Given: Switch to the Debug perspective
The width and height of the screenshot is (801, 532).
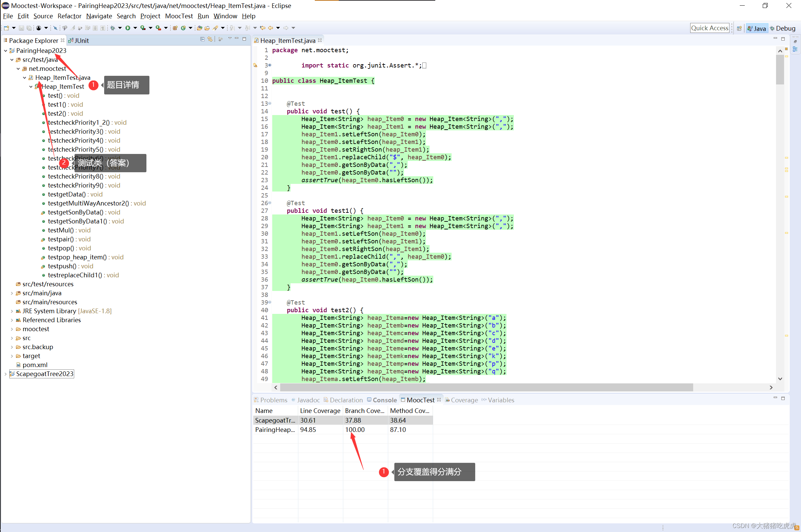Looking at the screenshot, I should pos(782,28).
